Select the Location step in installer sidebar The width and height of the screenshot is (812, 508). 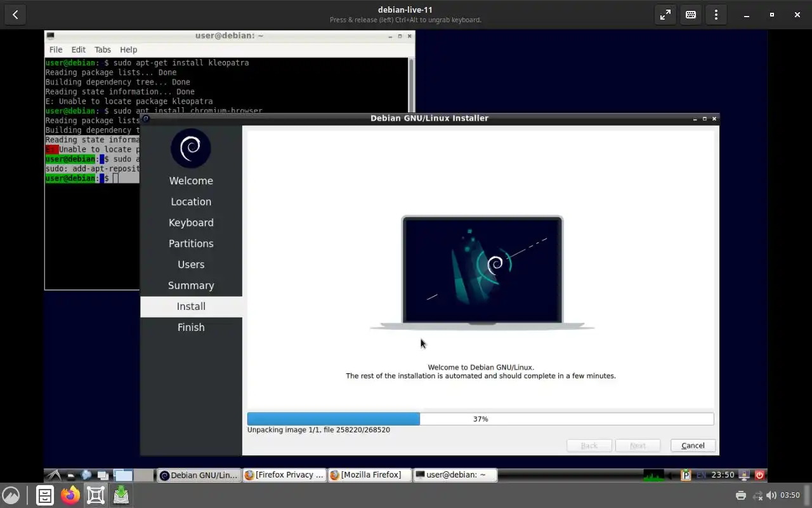click(191, 202)
